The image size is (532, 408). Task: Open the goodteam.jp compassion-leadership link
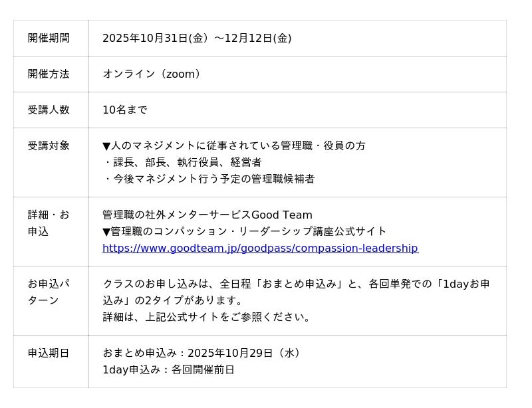260,249
